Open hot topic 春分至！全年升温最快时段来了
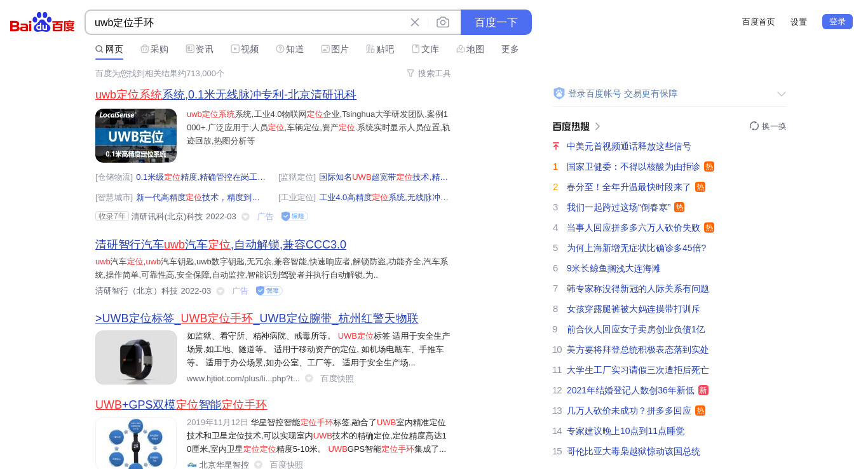 (629, 187)
